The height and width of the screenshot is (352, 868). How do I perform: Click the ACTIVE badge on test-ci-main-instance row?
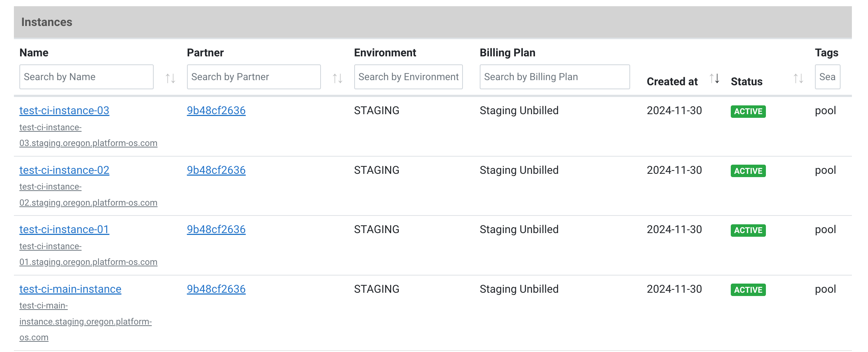point(748,290)
